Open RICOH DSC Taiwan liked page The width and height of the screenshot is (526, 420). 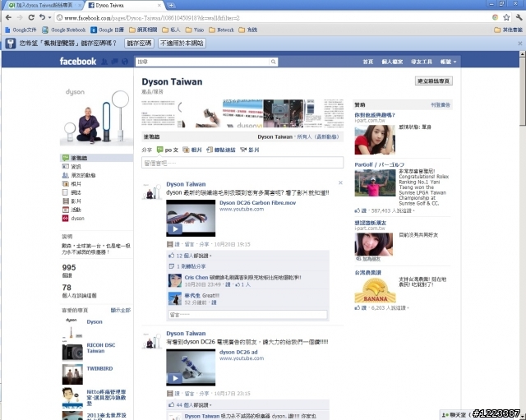pyautogui.click(x=100, y=348)
